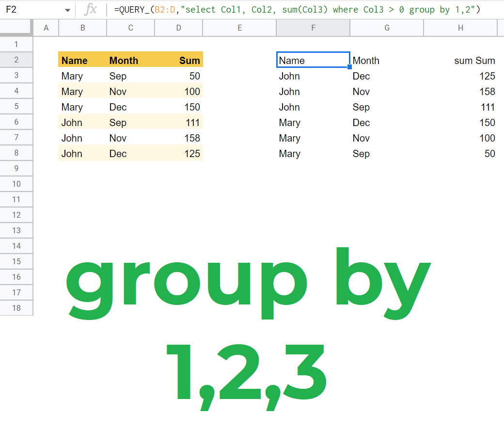Select row 12 header

(x=16, y=215)
